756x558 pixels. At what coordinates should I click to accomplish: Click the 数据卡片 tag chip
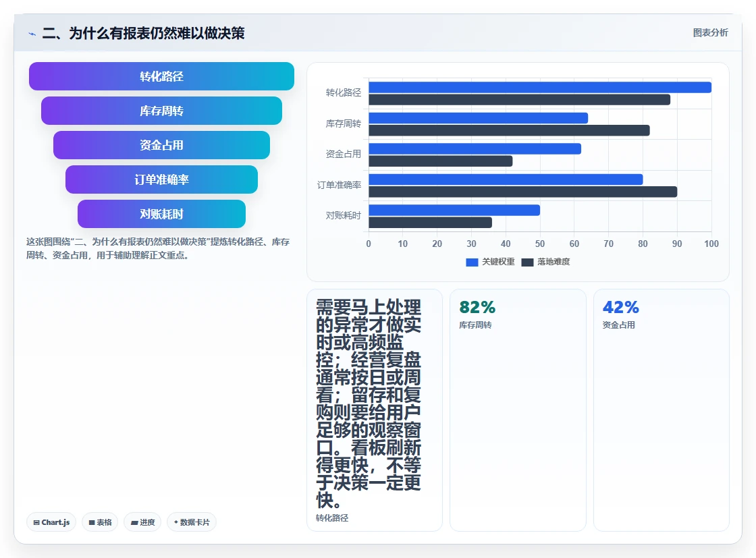pyautogui.click(x=192, y=522)
